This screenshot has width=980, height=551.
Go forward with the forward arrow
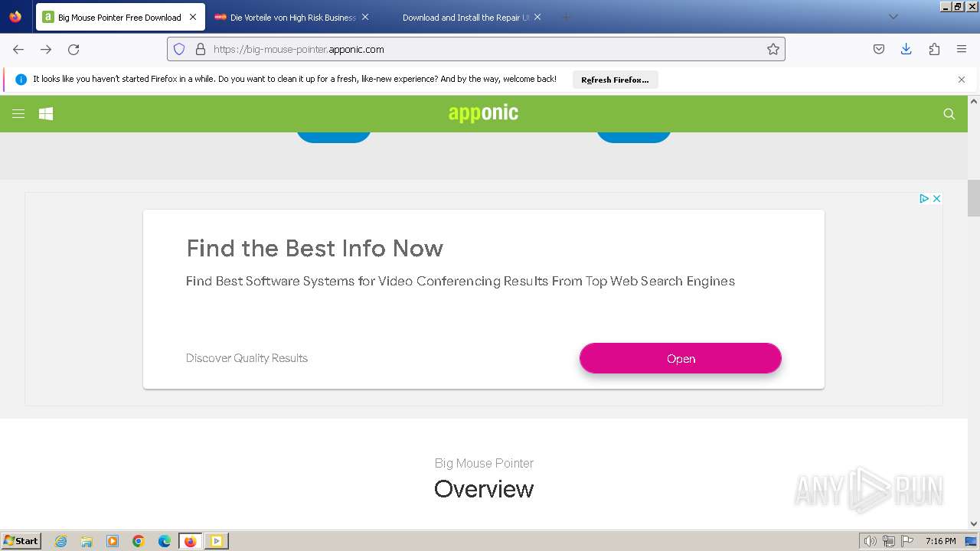click(x=46, y=49)
